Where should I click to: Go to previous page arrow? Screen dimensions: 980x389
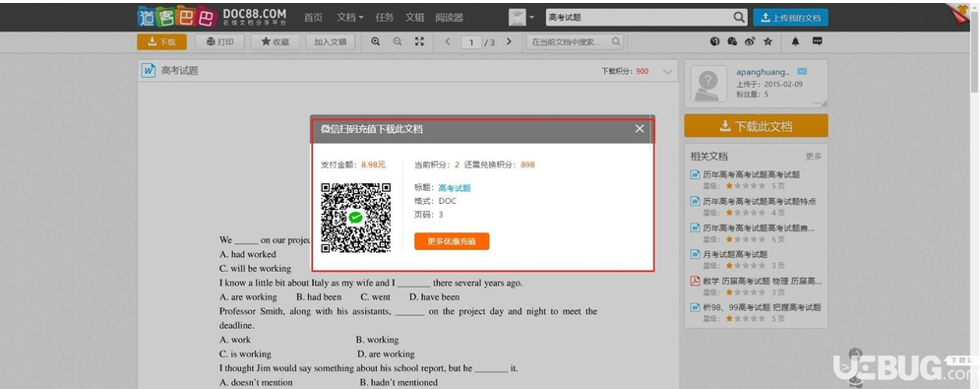(448, 41)
